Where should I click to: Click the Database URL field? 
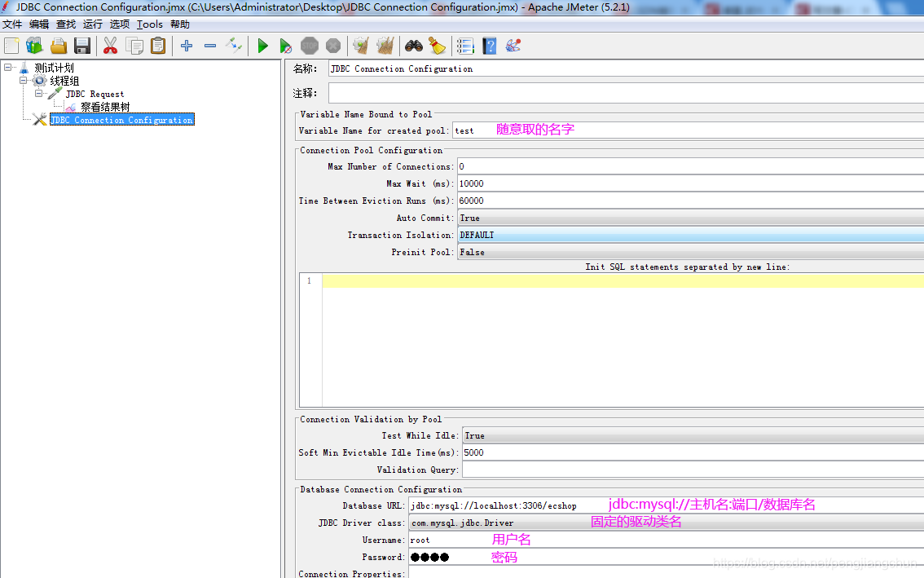[667, 506]
